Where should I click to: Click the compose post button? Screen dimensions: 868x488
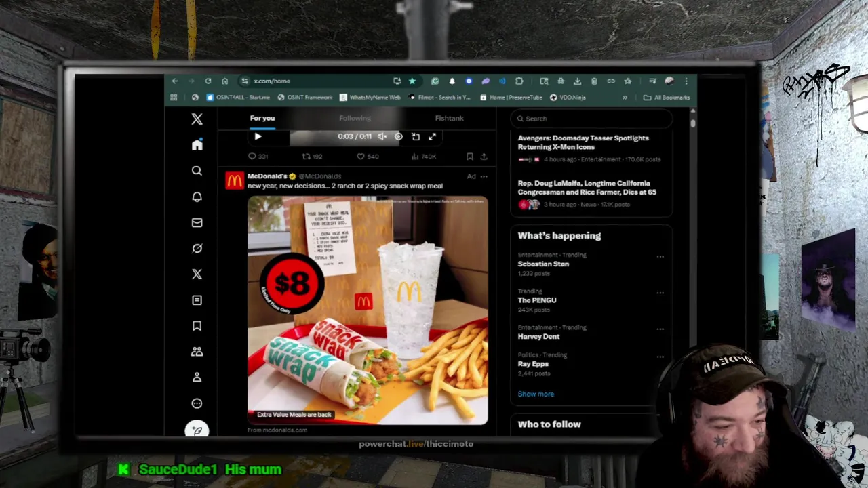[197, 430]
